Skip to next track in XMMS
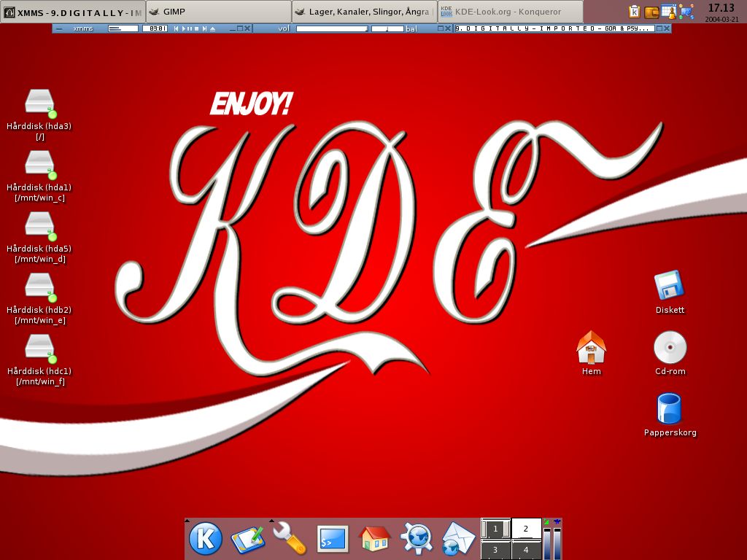The image size is (747, 560). coord(204,28)
